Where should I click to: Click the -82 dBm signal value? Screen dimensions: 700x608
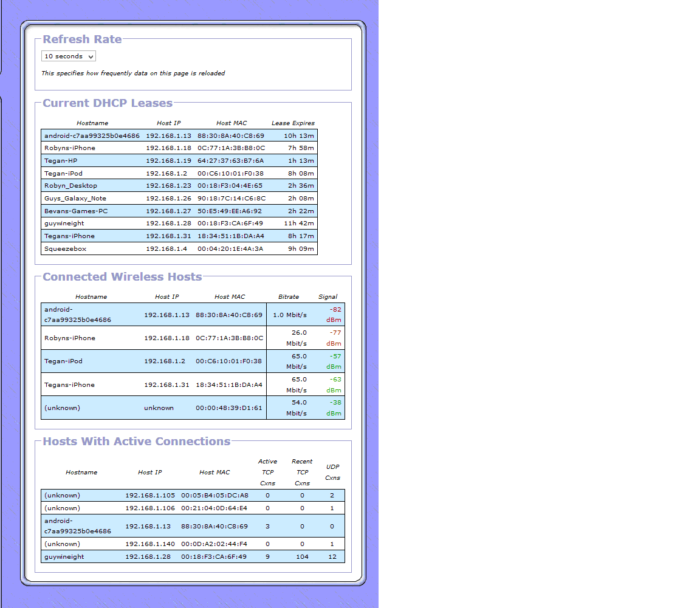(334, 315)
